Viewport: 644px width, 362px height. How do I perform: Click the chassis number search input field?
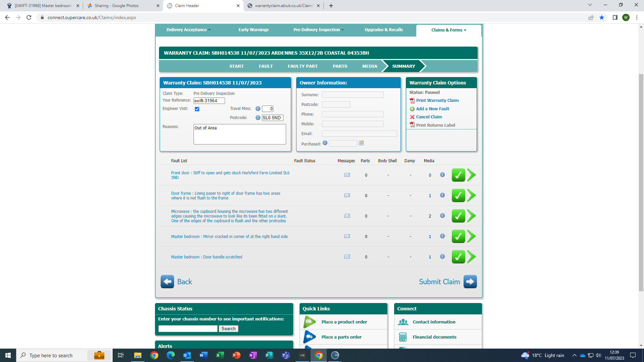188,329
